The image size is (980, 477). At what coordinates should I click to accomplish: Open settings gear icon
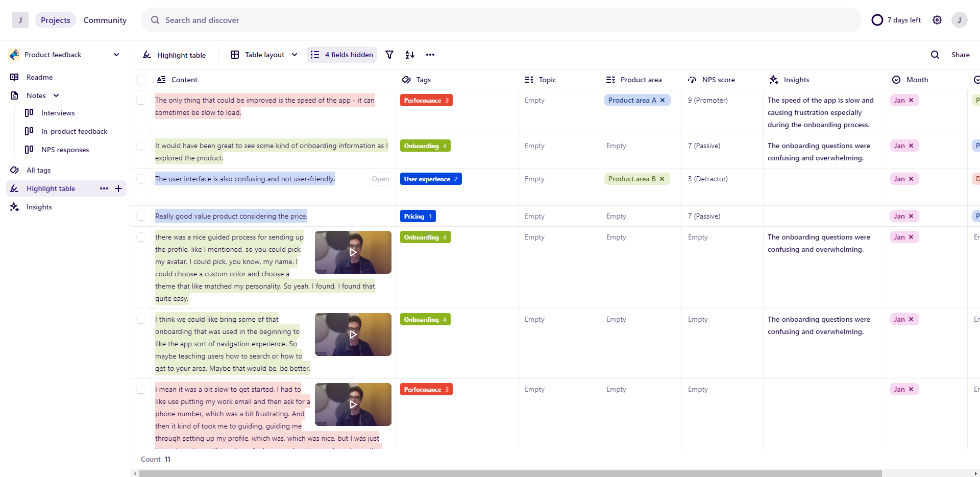pyautogui.click(x=937, y=20)
